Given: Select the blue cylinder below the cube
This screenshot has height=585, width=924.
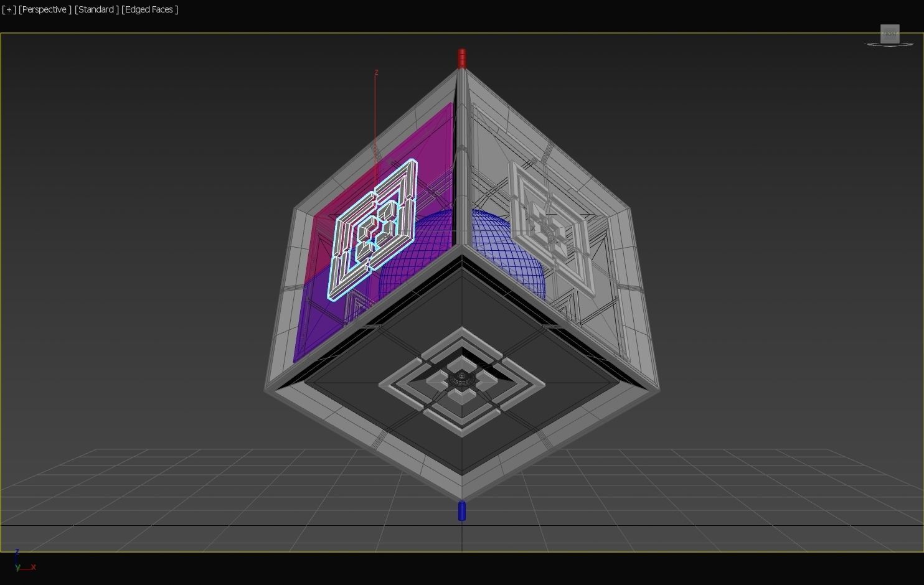Looking at the screenshot, I should (x=462, y=511).
